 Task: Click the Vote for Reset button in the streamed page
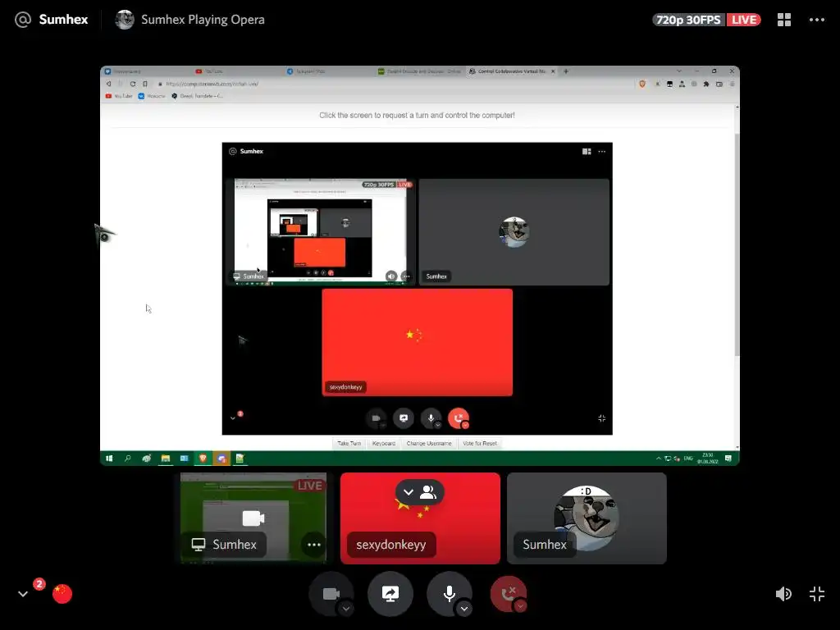pyautogui.click(x=479, y=444)
